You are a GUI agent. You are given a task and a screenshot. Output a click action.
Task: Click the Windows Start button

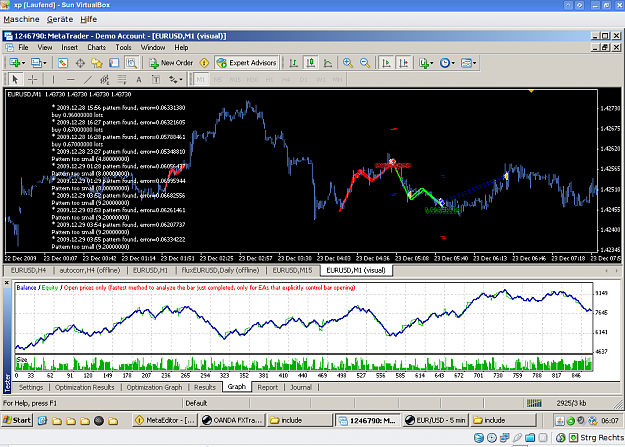tap(17, 420)
